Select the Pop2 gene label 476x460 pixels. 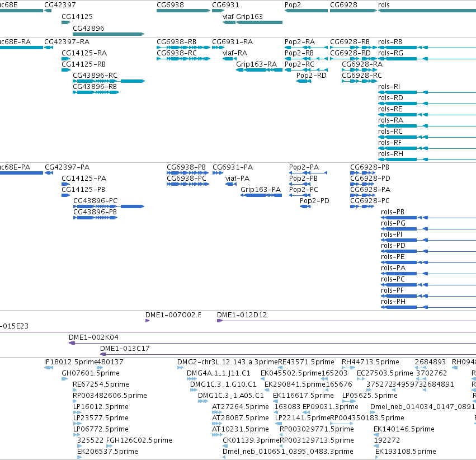(x=293, y=5)
